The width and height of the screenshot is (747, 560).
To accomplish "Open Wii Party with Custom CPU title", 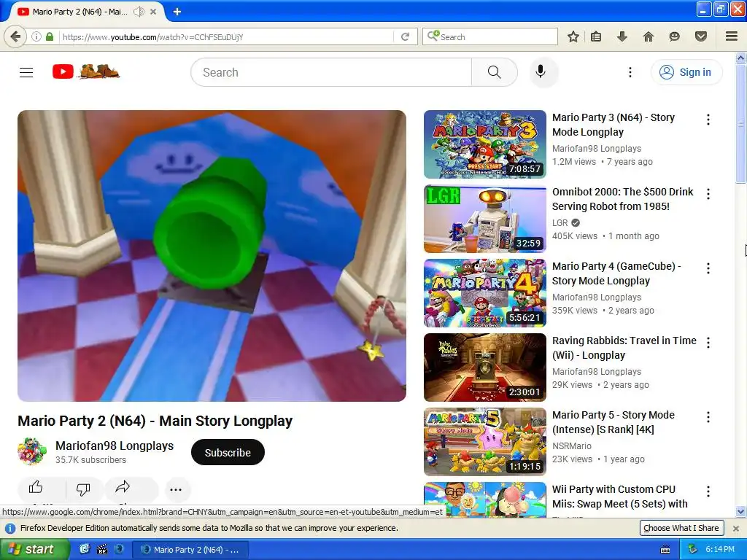I will pos(619,496).
